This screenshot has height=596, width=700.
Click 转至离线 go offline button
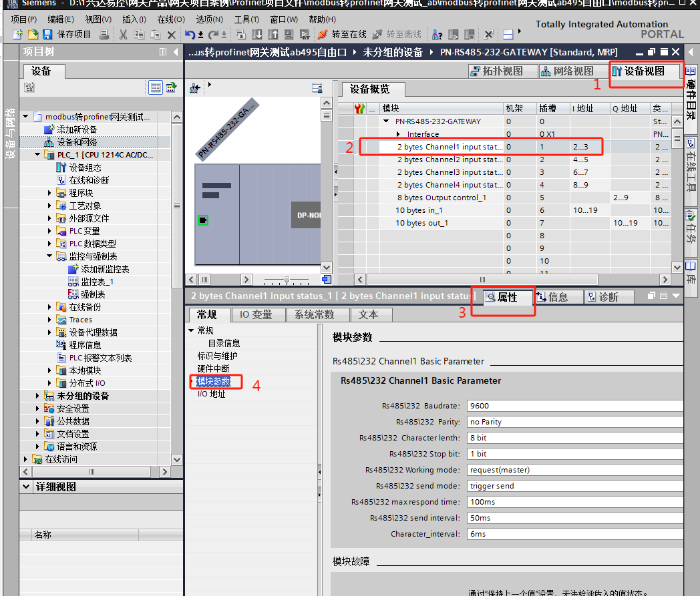click(x=397, y=34)
